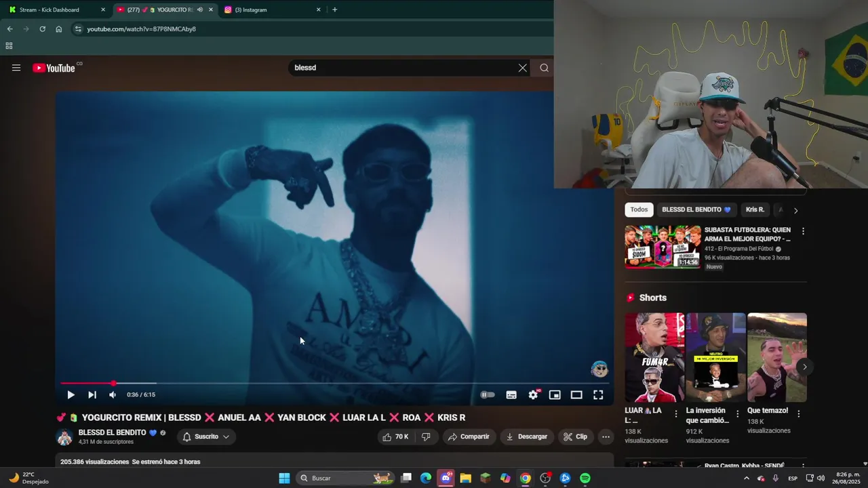
Task: Open a new browser tab
Action: click(334, 9)
